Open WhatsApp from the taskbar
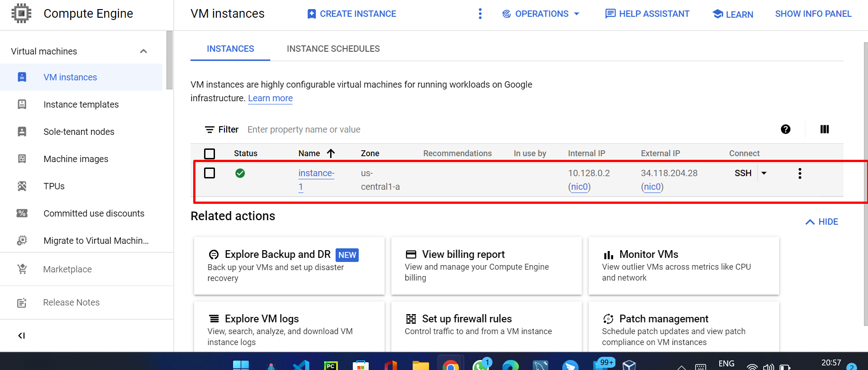 [x=481, y=365]
